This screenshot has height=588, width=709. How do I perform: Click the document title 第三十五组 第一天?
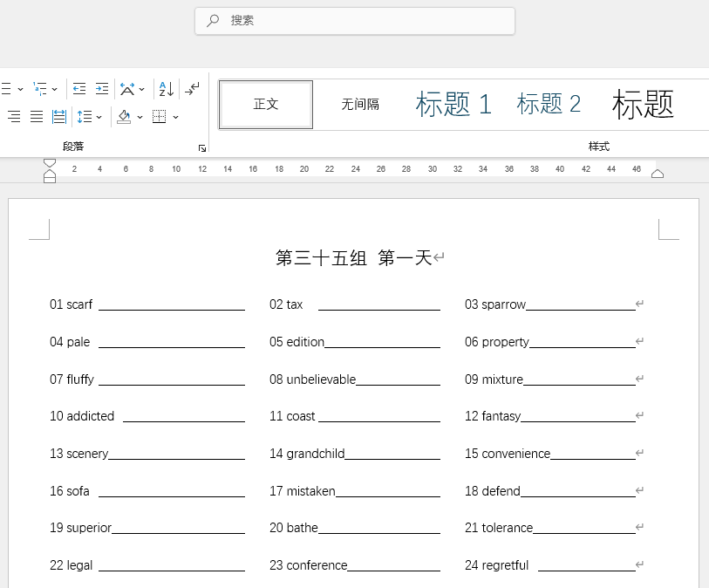click(354, 258)
